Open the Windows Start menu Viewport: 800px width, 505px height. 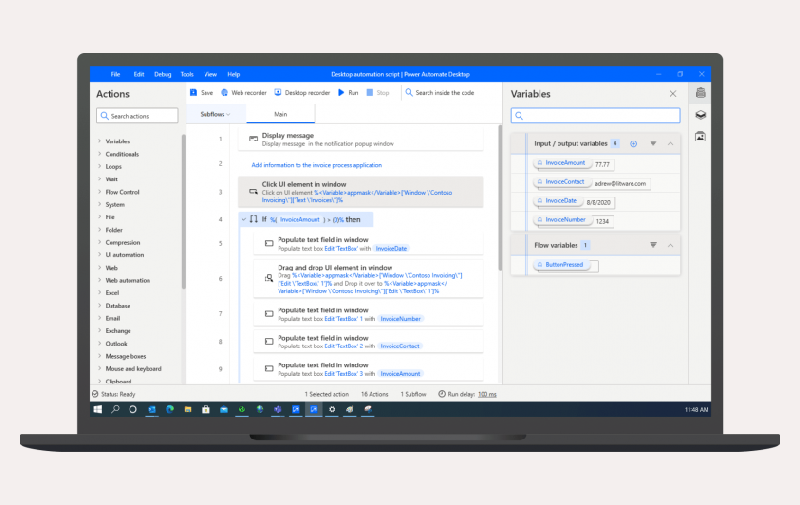tap(97, 409)
